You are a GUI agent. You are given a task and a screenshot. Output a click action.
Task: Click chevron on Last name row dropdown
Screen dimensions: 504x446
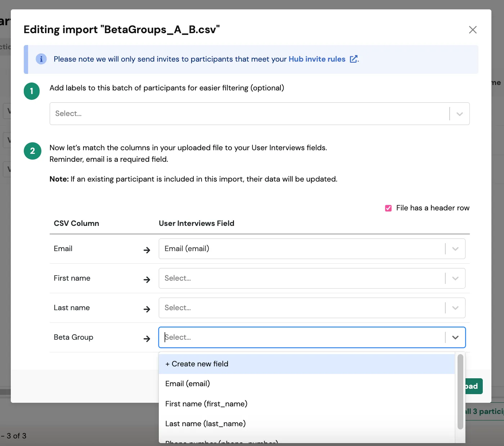(455, 308)
